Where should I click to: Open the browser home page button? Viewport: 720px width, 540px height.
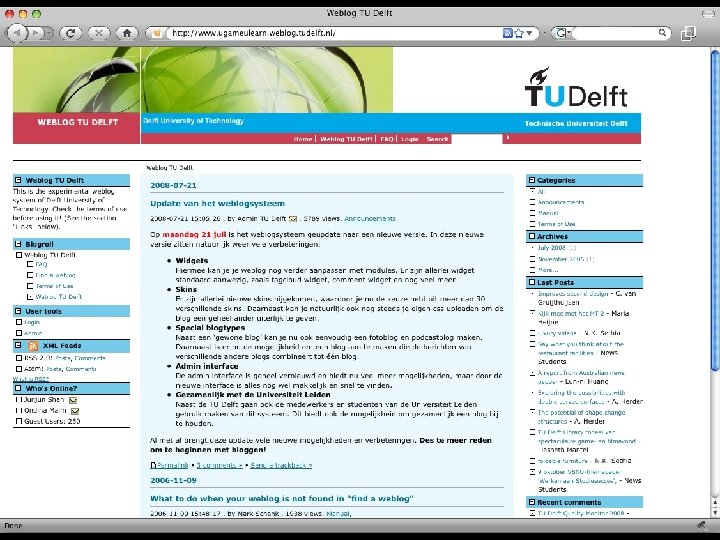point(127,33)
